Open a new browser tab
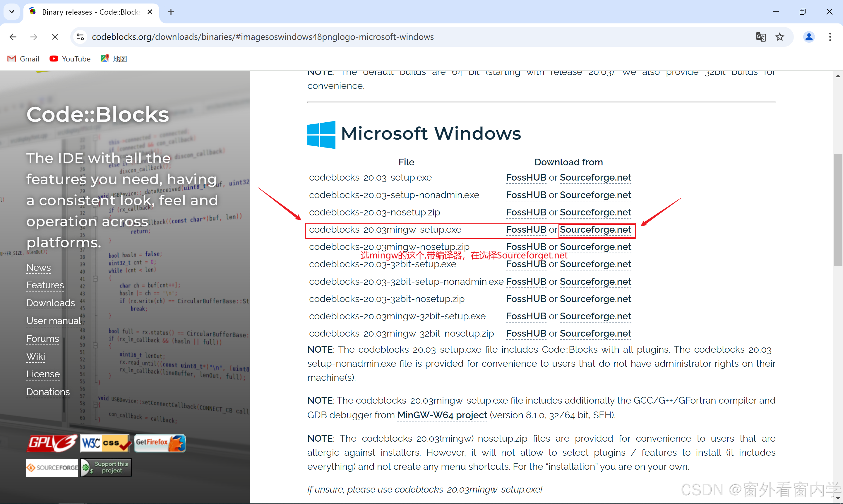 click(171, 12)
